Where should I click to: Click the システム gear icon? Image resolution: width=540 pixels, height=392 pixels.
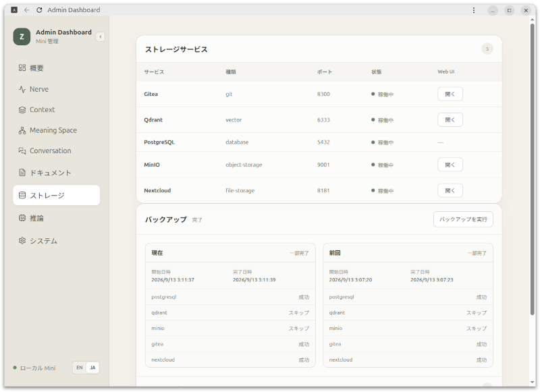(x=22, y=241)
